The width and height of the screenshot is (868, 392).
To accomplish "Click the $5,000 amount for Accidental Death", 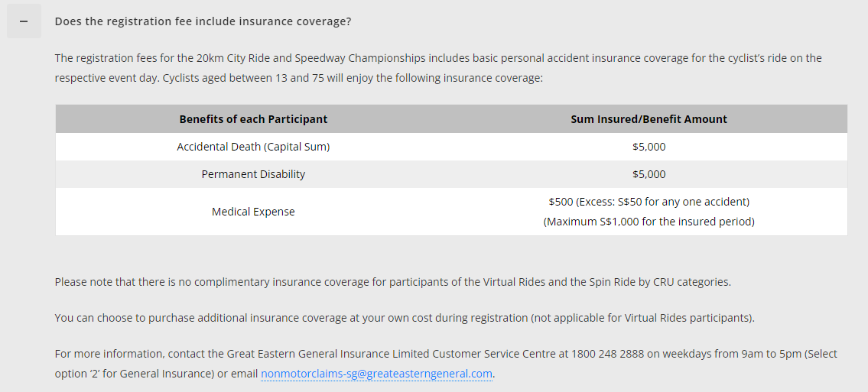I will 649,147.
